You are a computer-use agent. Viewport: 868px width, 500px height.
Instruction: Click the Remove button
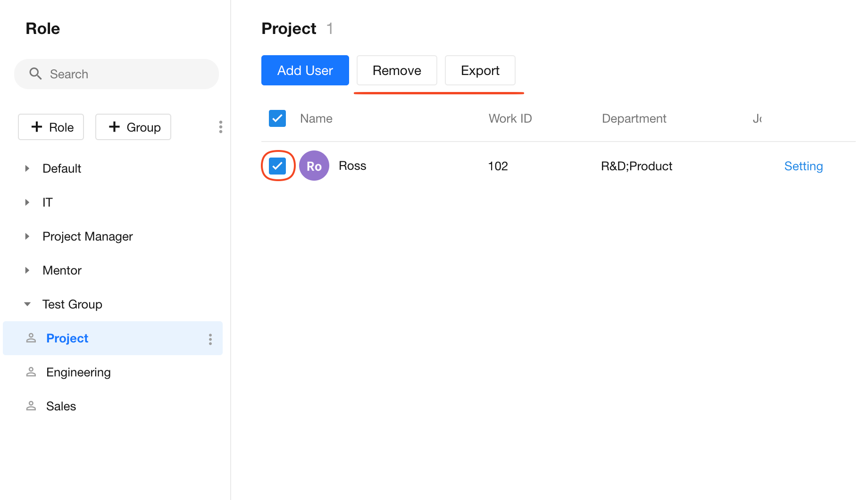pos(396,70)
